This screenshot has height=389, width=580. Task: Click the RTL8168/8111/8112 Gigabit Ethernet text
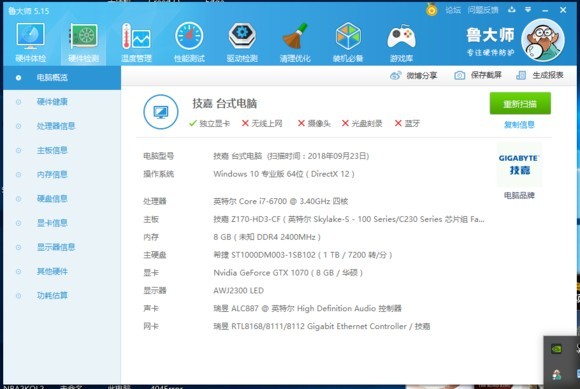click(321, 327)
